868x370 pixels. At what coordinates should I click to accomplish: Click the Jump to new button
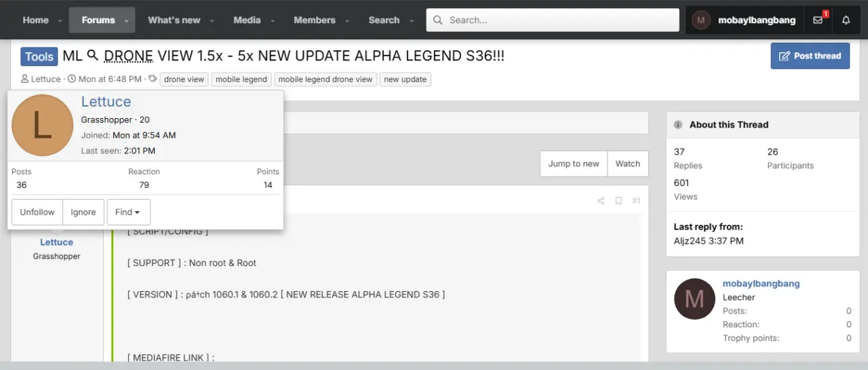pos(574,164)
